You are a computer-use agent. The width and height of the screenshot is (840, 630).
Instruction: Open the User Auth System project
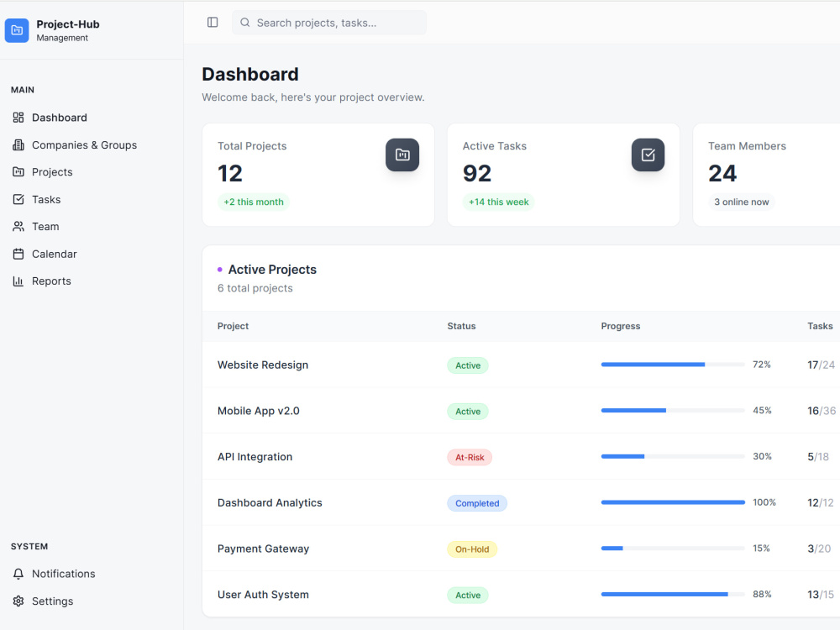521,595
